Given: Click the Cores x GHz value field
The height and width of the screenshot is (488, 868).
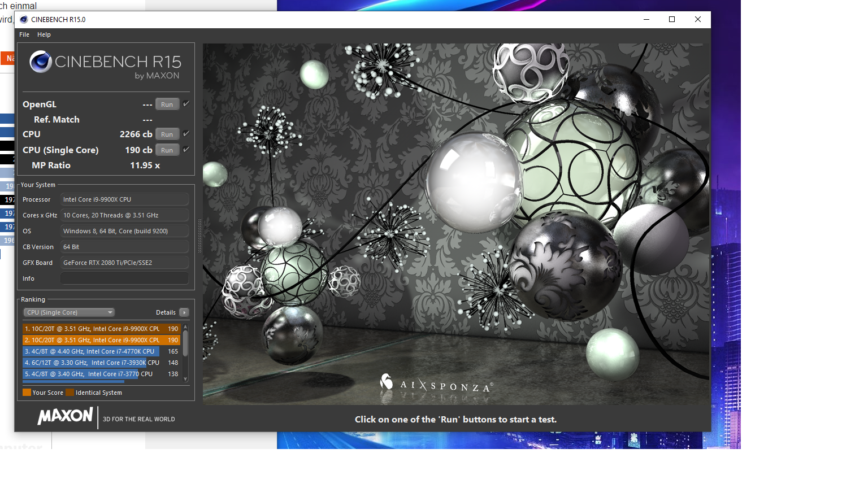Looking at the screenshot, I should coord(124,215).
